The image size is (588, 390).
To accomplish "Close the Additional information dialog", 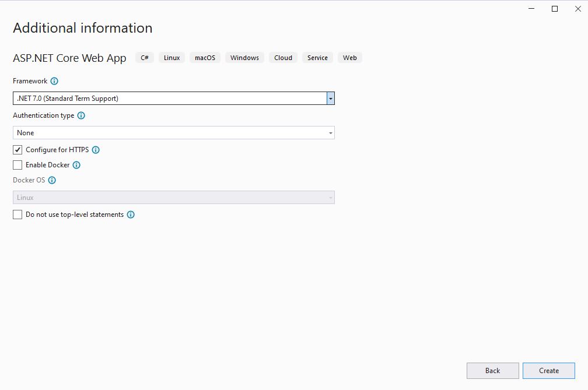I will coord(578,9).
